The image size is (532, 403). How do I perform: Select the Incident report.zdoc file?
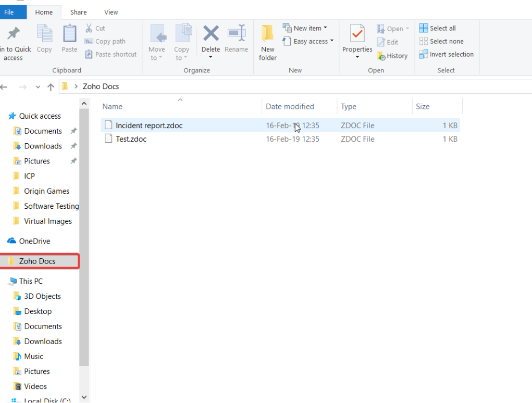click(280, 125)
